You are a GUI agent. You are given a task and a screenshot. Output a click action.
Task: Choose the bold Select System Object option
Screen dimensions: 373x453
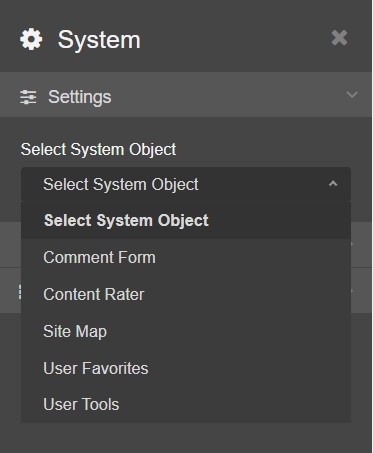point(186,220)
